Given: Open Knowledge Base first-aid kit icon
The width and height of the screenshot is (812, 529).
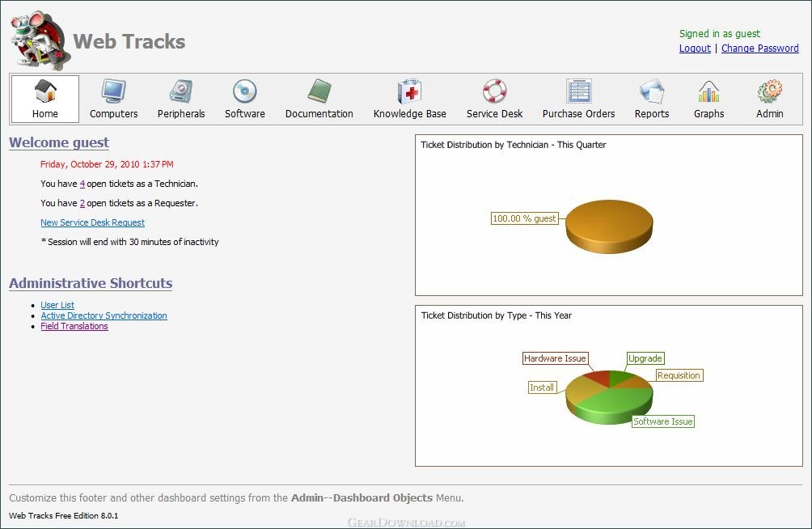Looking at the screenshot, I should pos(409,91).
